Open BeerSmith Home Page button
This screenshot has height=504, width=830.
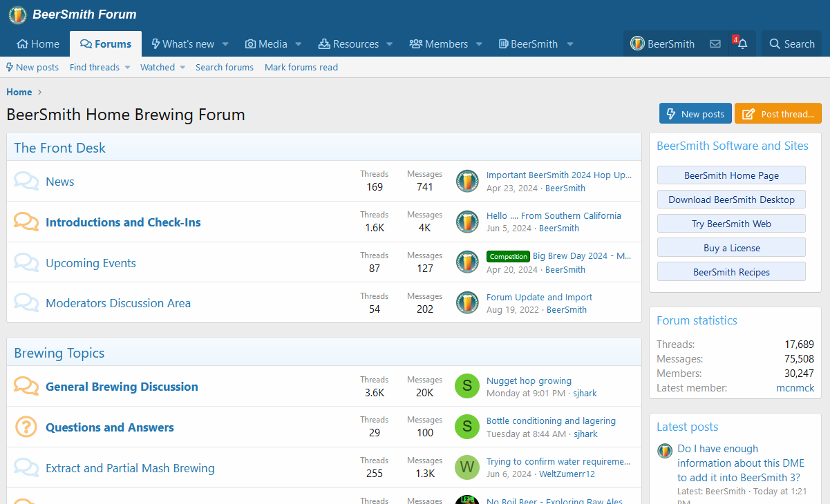tap(731, 175)
